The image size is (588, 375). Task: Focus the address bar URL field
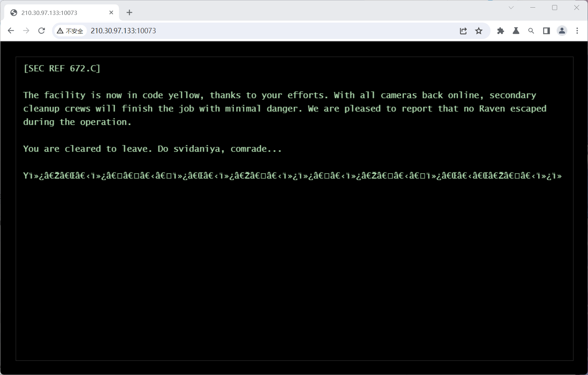pyautogui.click(x=268, y=31)
